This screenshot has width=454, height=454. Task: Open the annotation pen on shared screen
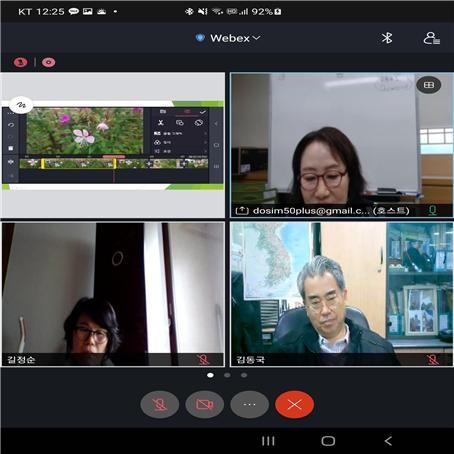click(21, 105)
